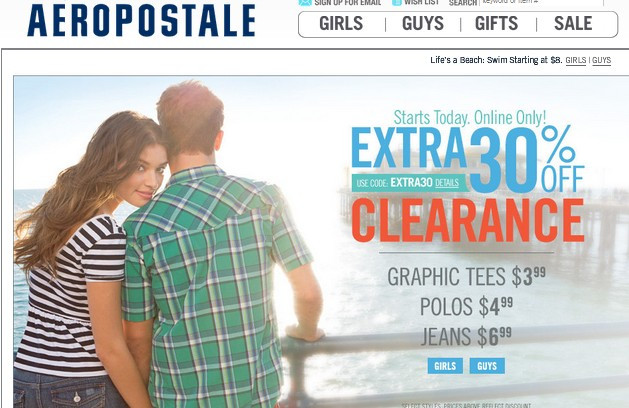Open the Guys navigation menu
Image resolution: width=629 pixels, height=408 pixels.
coord(423,24)
